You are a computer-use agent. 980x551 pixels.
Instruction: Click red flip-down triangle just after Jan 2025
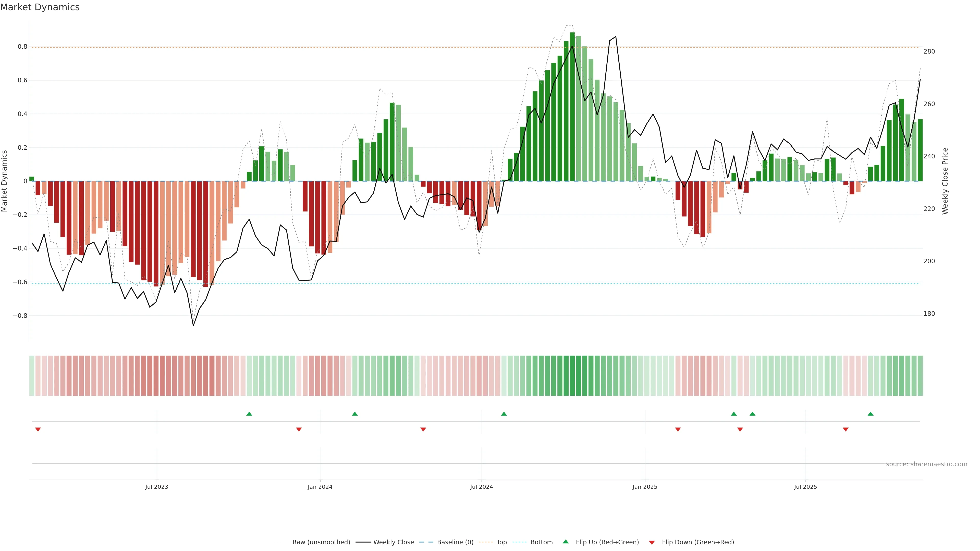coord(678,429)
